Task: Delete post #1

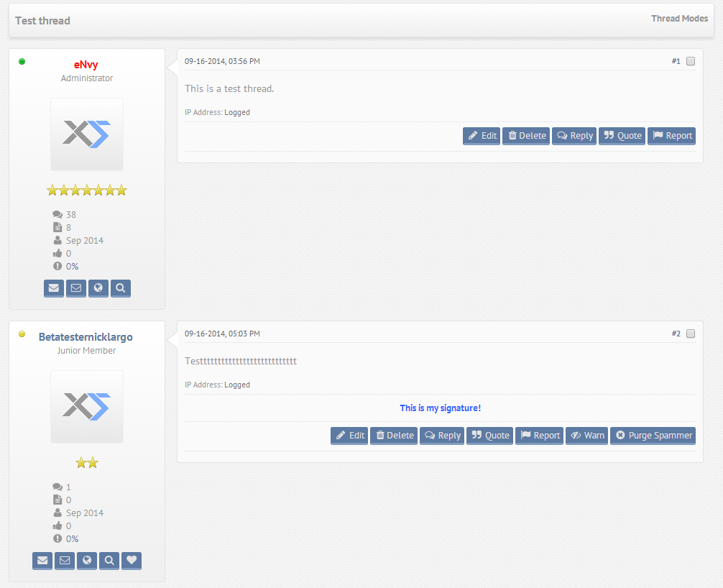Action: click(526, 136)
